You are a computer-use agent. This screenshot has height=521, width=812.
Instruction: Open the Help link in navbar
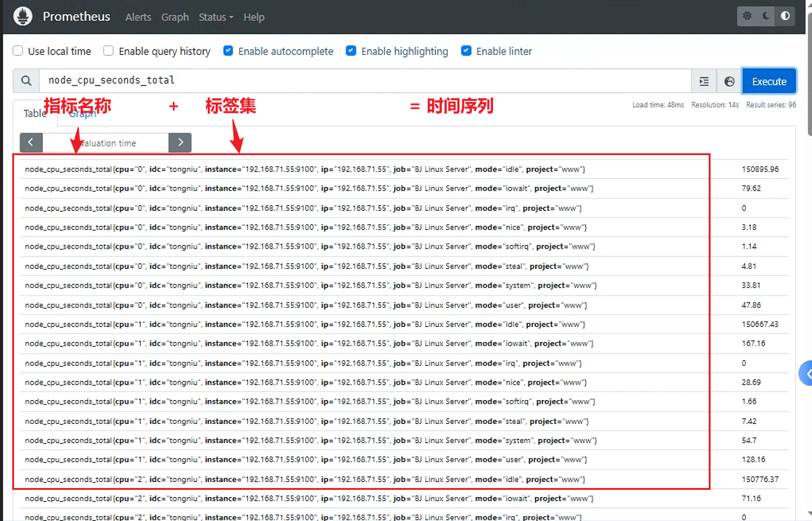[x=254, y=17]
